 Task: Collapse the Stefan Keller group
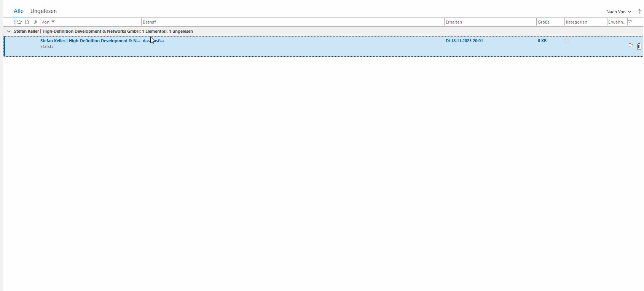tap(9, 31)
